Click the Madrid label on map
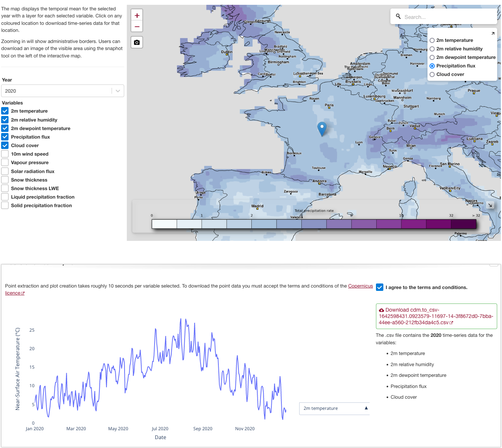The width and height of the screenshot is (502, 448). tap(257, 206)
